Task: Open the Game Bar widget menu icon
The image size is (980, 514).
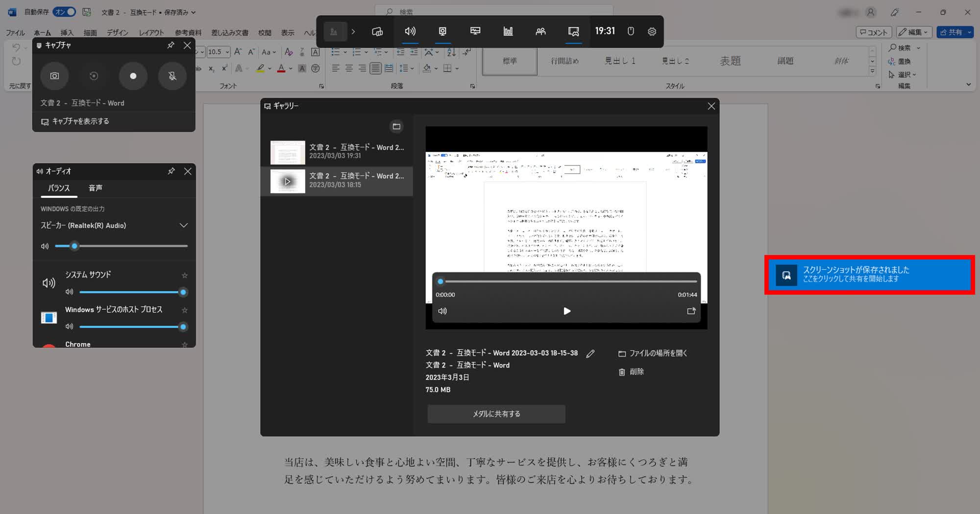Action: point(377,31)
